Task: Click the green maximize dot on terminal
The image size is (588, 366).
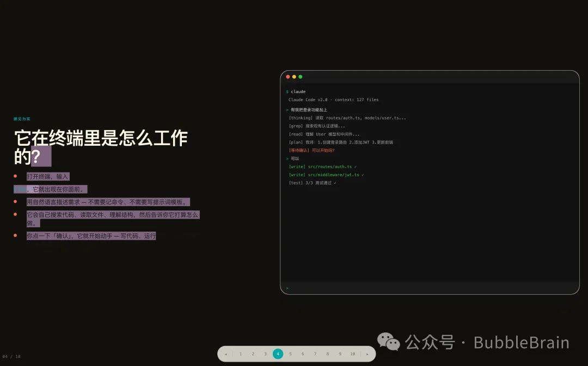Action: click(x=301, y=77)
